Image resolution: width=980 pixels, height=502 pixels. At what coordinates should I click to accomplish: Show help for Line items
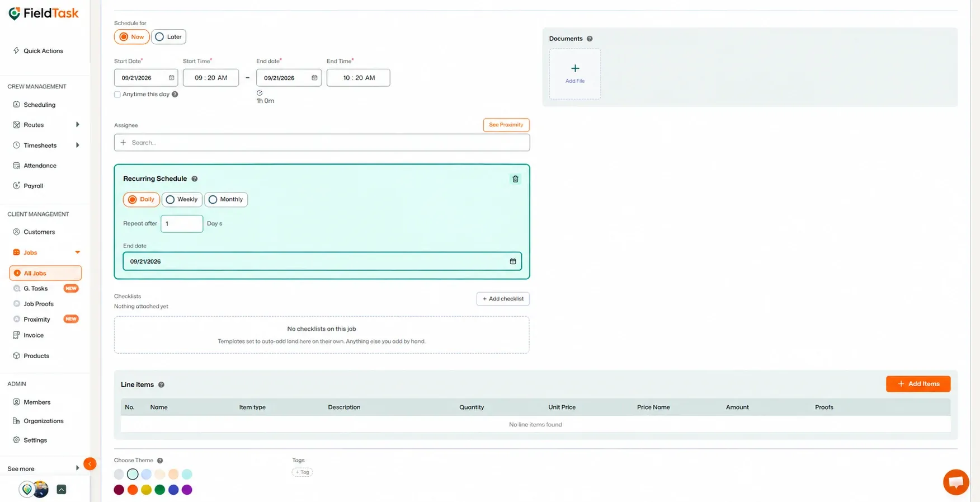[161, 384]
